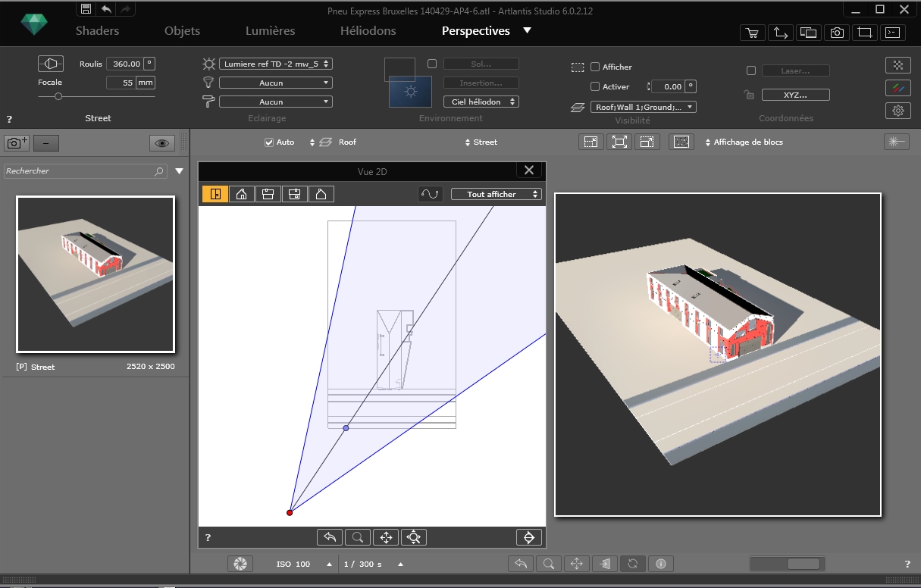
Task: Click the zoom magnifier in Vue 2D toolbar
Action: 358,537
